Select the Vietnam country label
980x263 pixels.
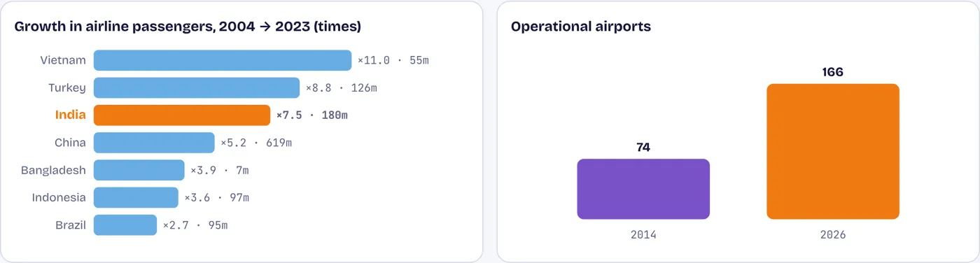point(63,60)
